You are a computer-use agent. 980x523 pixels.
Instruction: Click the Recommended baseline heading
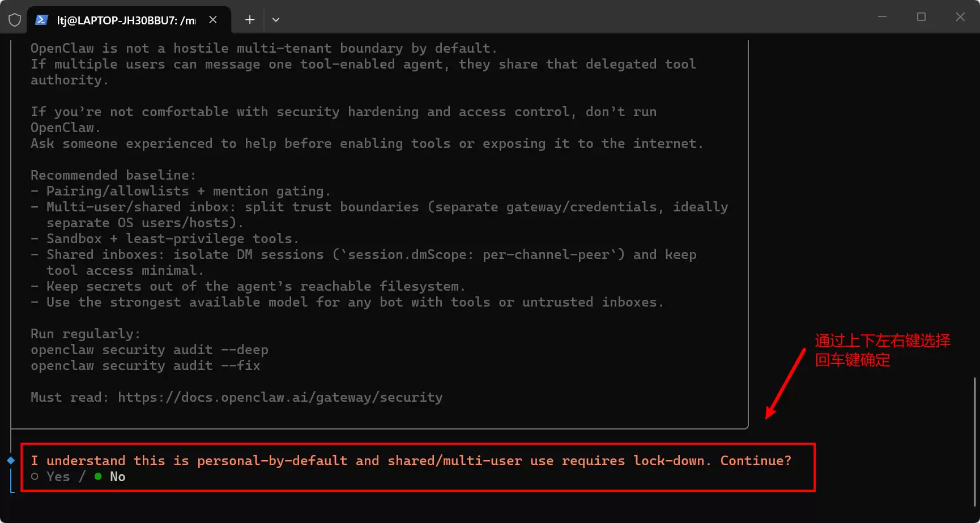[x=113, y=175]
